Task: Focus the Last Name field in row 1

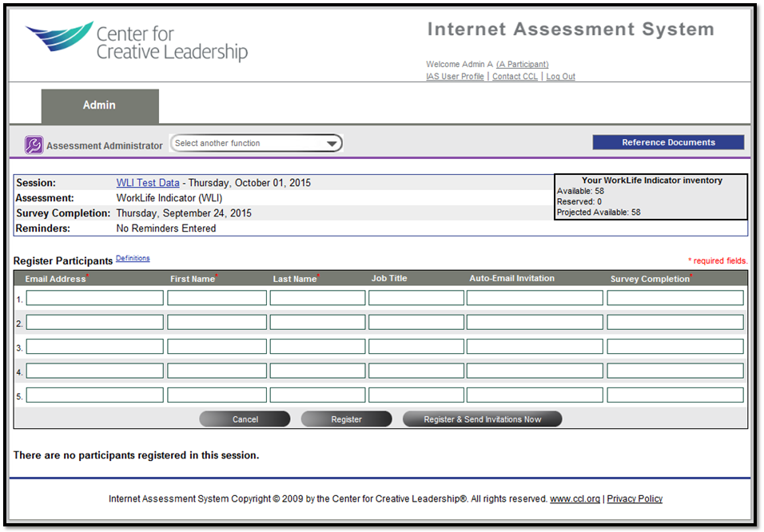Action: point(318,298)
